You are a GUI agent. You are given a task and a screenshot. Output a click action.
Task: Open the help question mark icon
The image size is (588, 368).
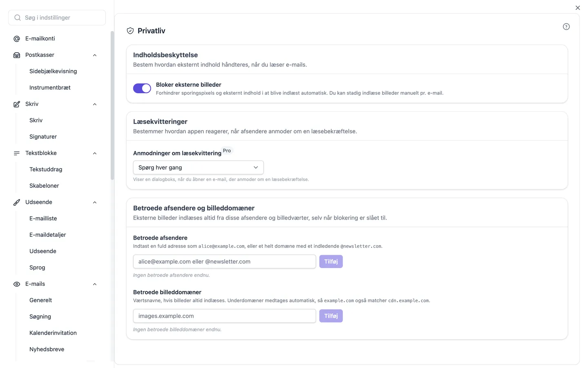coord(566,27)
